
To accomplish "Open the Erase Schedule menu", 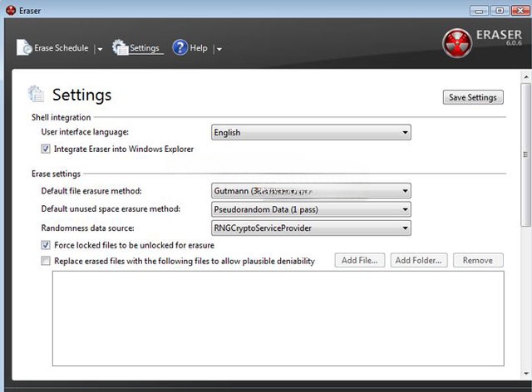I will [x=61, y=48].
